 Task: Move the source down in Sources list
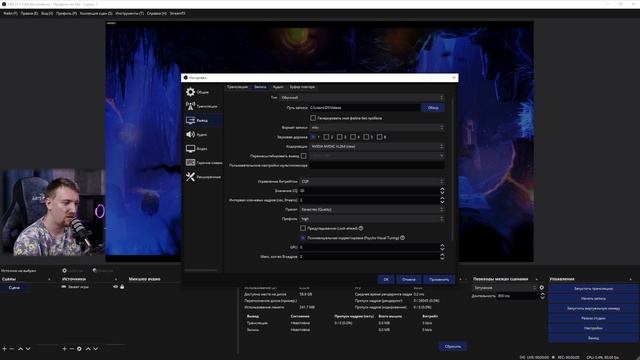pos(96,349)
